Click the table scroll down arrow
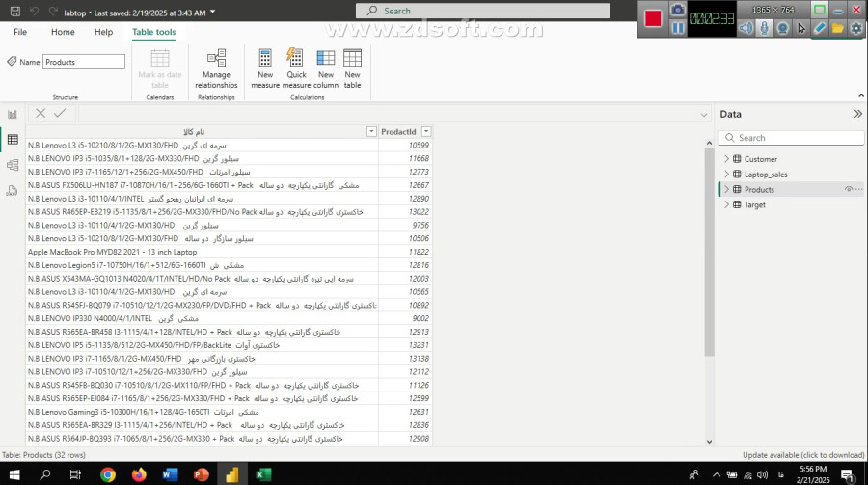The image size is (868, 485). [x=709, y=442]
